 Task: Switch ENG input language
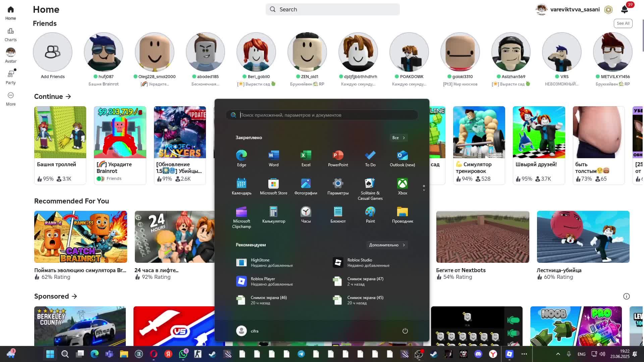click(x=582, y=354)
